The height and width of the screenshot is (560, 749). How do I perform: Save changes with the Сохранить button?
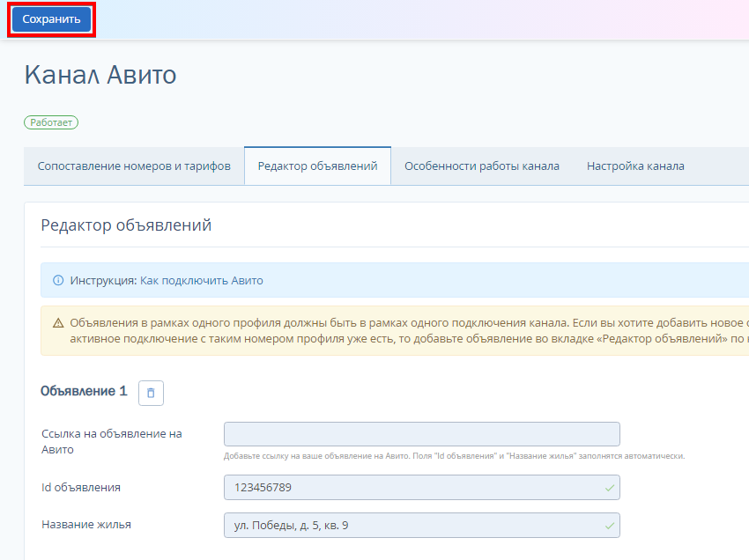52,19
